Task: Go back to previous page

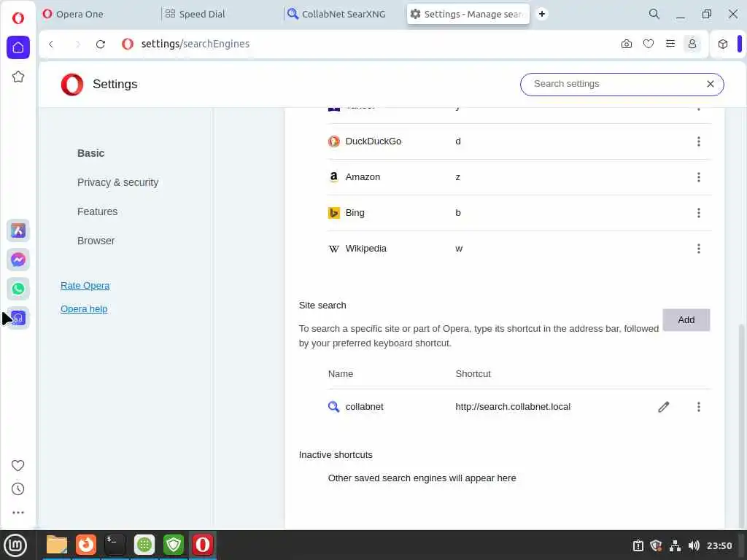Action: pyautogui.click(x=52, y=44)
